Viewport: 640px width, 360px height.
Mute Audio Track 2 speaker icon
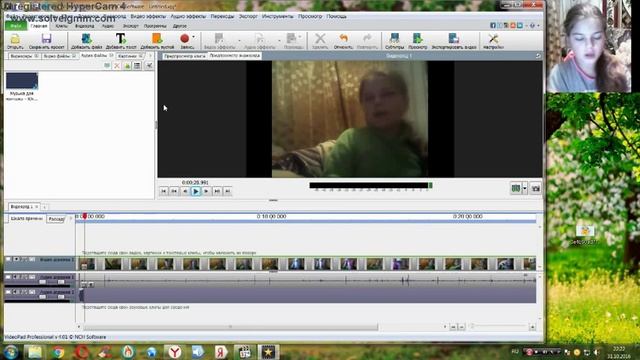16,292
